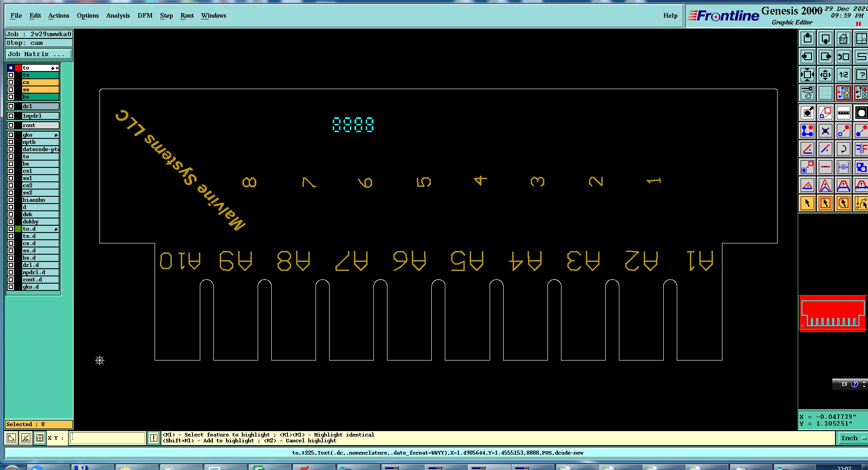Viewport: 868px width, 470px height.
Task: Click the horizontal red-blue line segment icon
Action: [826, 167]
